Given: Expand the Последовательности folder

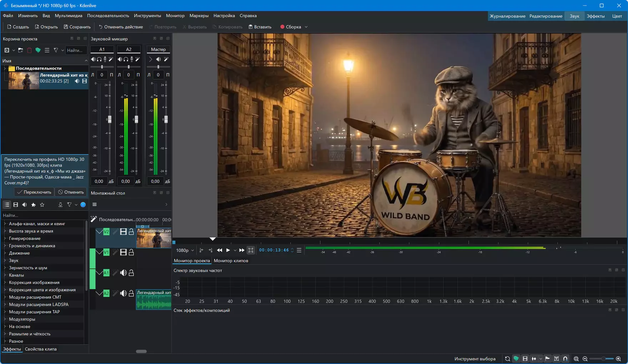Looking at the screenshot, I should 5,68.
